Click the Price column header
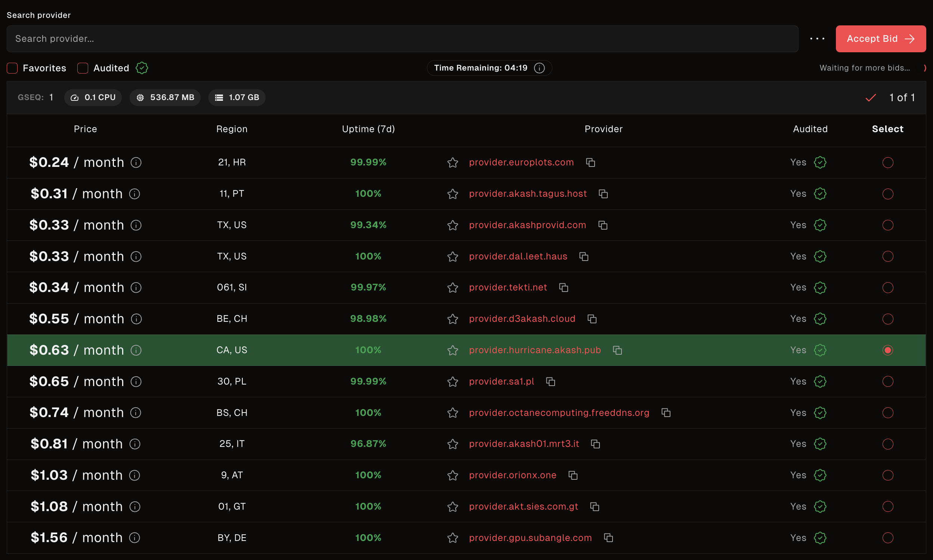Viewport: 933px width, 560px height. pyautogui.click(x=85, y=129)
